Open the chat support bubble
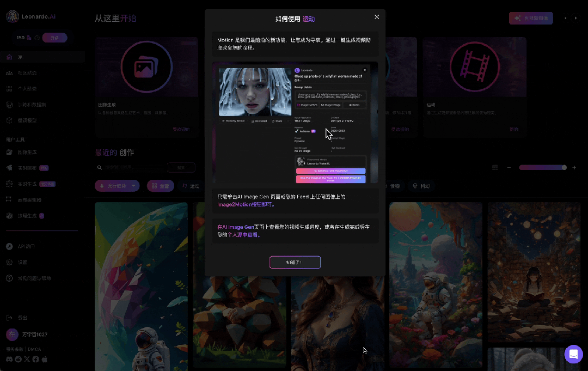Screen dimensions: 588x371 click(573, 354)
